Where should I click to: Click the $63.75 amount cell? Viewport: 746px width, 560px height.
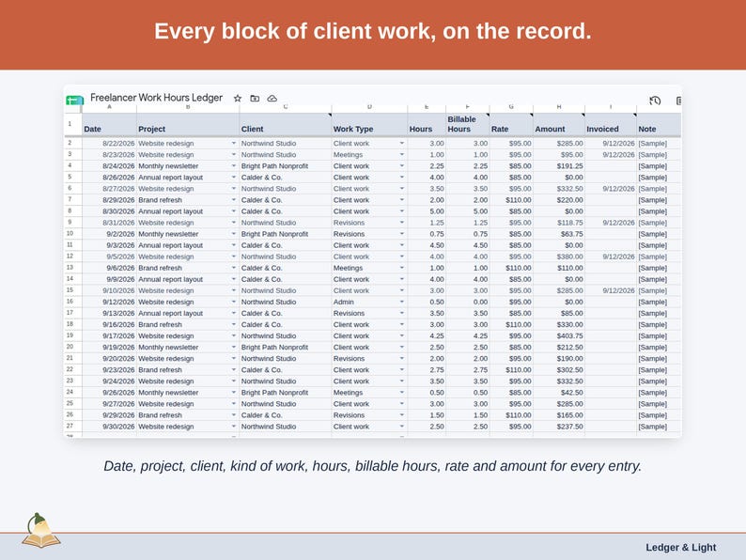(x=559, y=234)
